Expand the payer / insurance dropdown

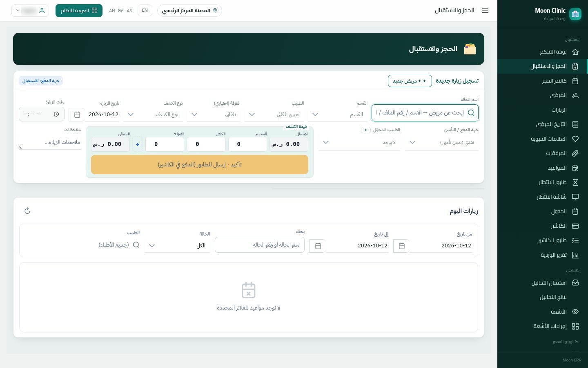point(442,142)
